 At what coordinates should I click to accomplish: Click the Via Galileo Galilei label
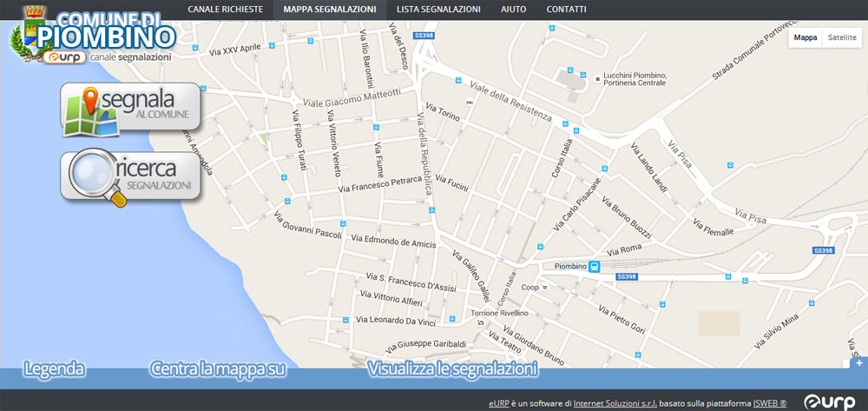click(471, 275)
